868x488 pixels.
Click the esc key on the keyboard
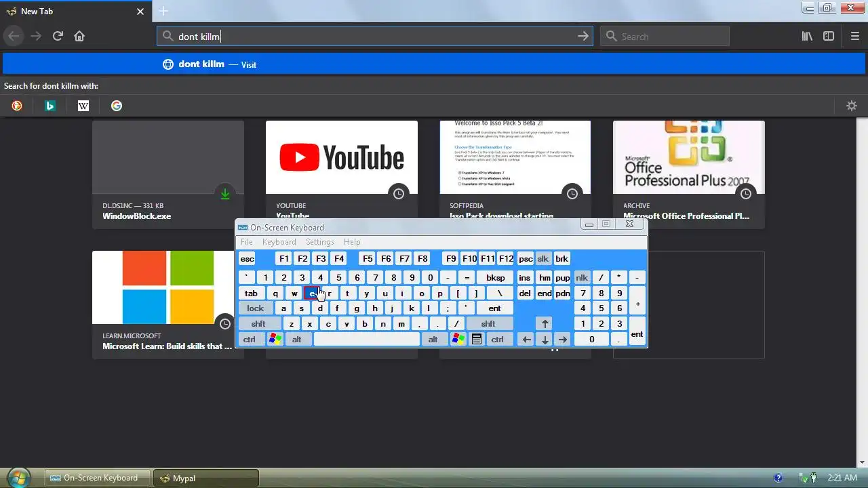click(248, 259)
